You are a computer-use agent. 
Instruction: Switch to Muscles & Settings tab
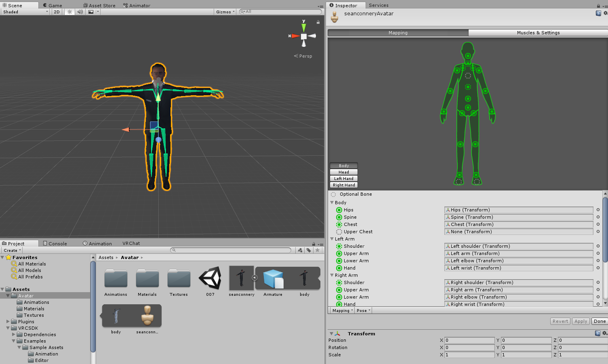point(538,33)
